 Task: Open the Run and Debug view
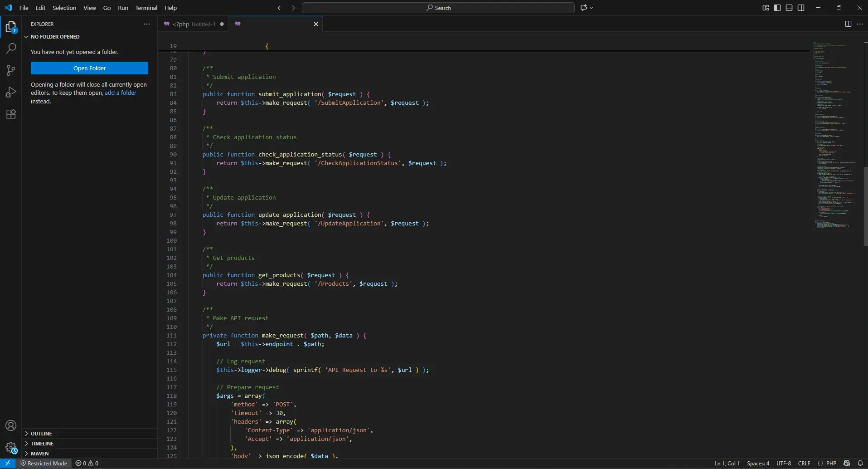click(x=11, y=92)
